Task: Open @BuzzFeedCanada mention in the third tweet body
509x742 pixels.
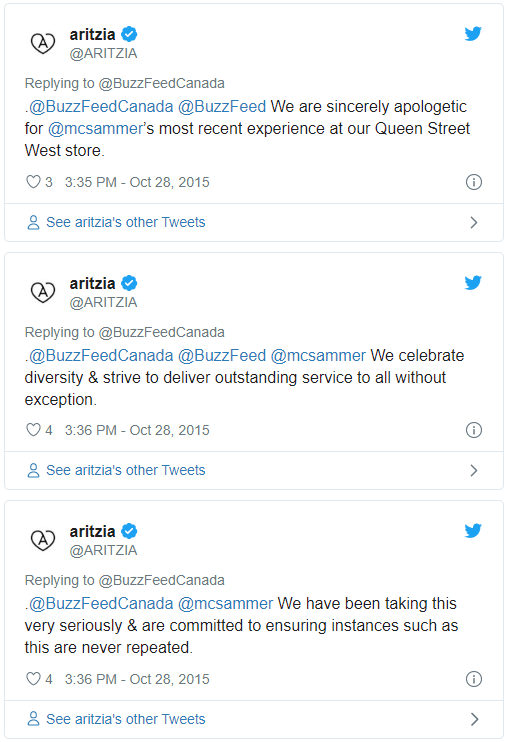Action: pyautogui.click(x=101, y=603)
